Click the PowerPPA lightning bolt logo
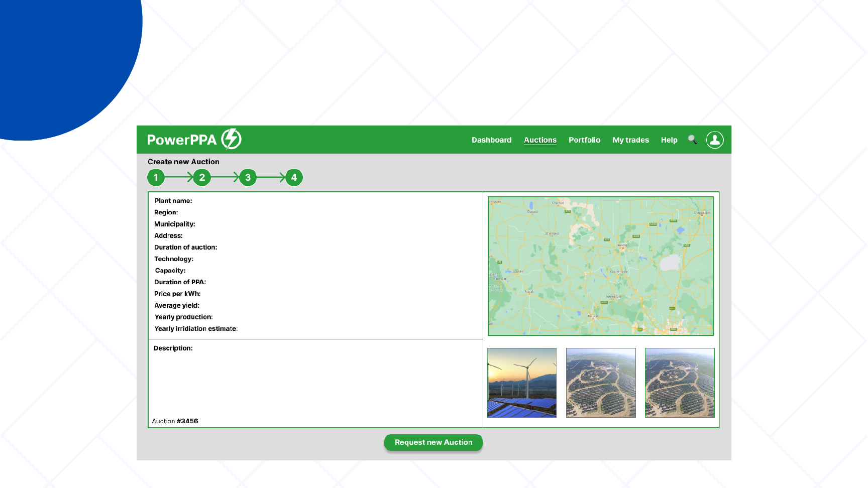The image size is (868, 488). pos(232,139)
